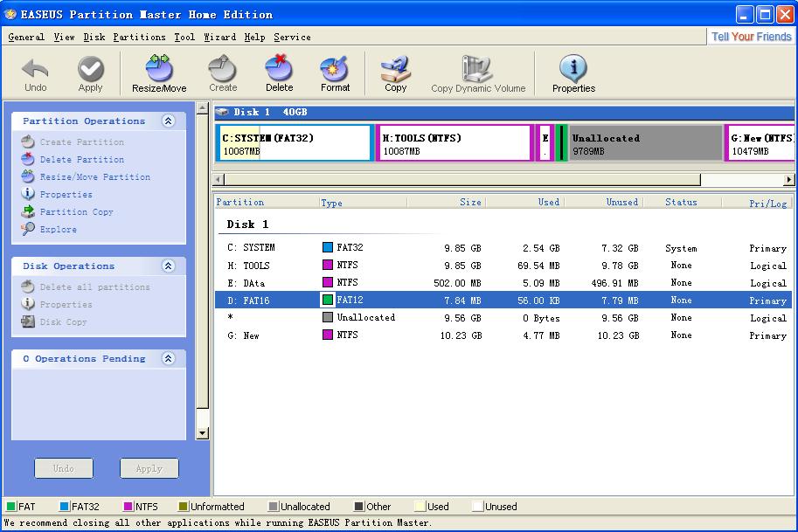This screenshot has width=798, height=532.
Task: Click sidebar scroll down arrow
Action: coord(203,434)
